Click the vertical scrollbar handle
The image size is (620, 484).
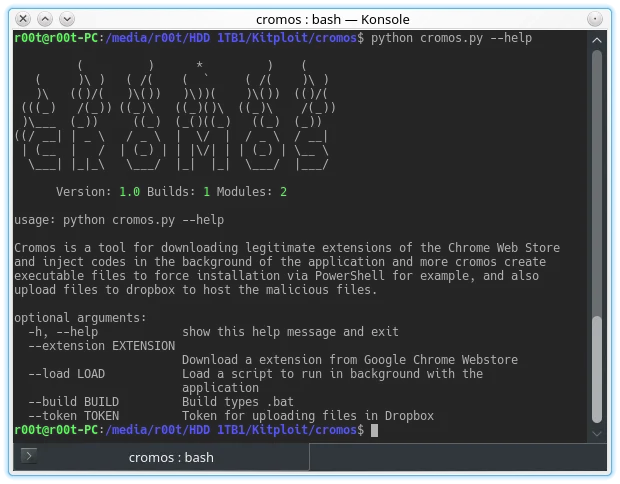point(597,369)
